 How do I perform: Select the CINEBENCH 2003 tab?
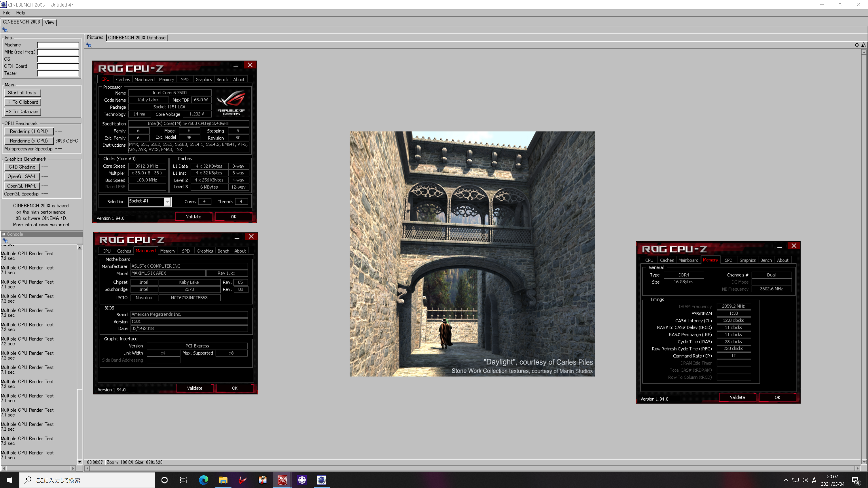coord(21,22)
